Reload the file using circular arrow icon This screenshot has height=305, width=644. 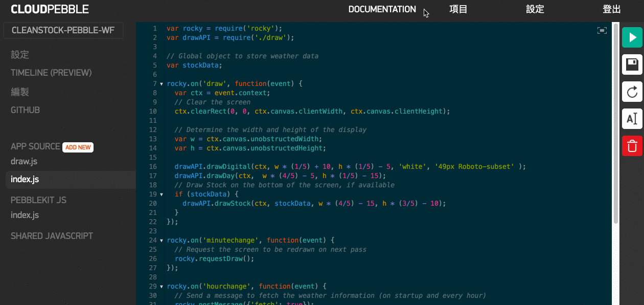point(632,92)
